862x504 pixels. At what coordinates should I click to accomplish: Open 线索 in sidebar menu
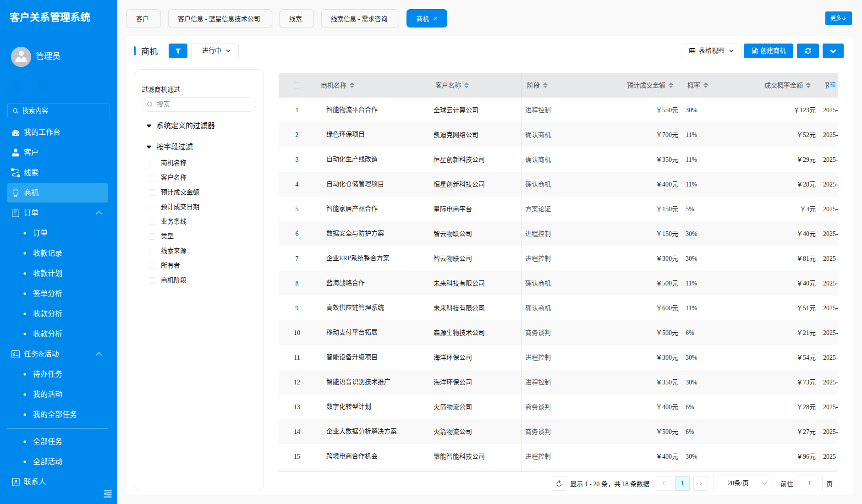click(x=58, y=173)
